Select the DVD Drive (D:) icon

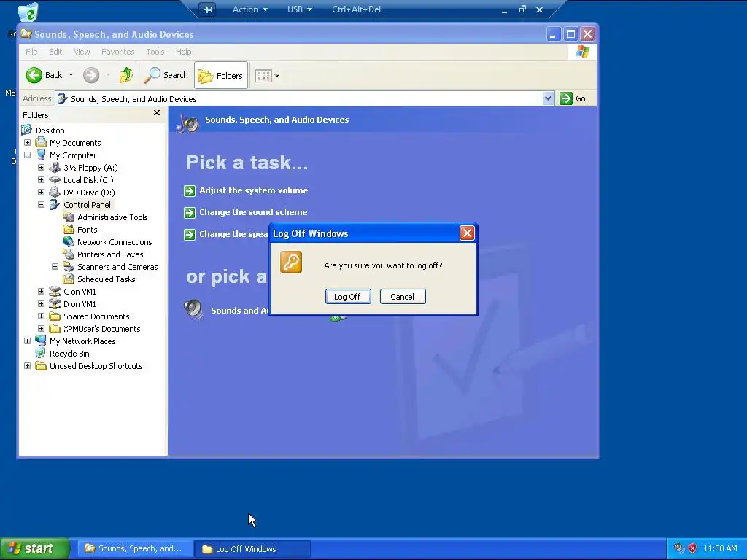55,192
